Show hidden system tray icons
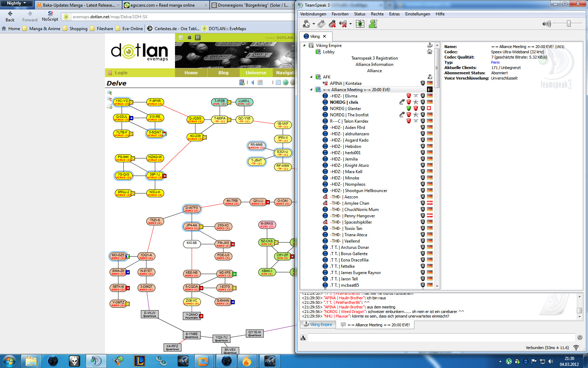Viewport: 588px width, 368px height. tap(500, 361)
